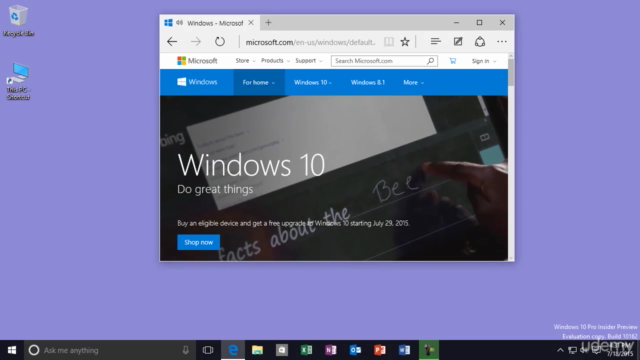Click the Microsoft logo on the page
This screenshot has width=640, height=360.
(x=197, y=61)
